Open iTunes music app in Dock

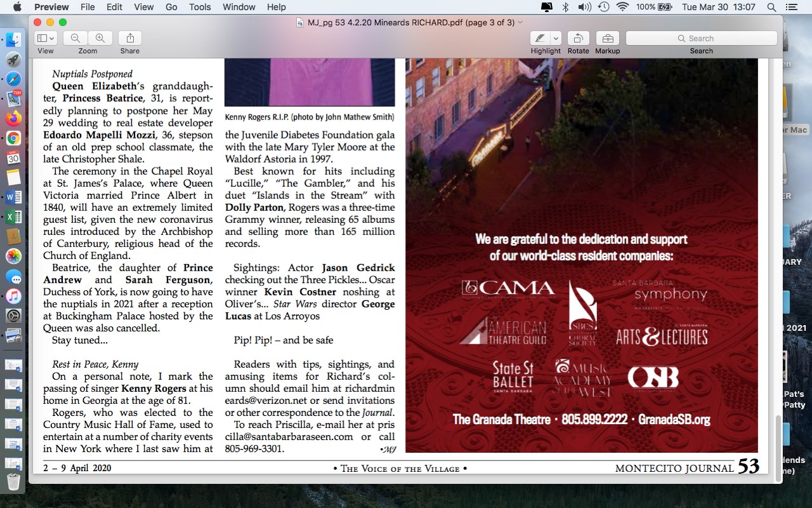13,296
